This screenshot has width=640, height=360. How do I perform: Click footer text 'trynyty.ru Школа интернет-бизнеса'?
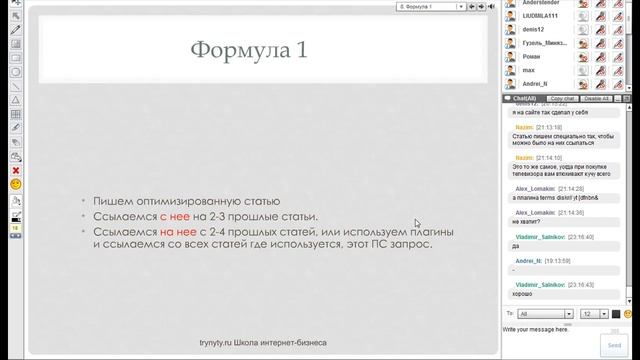point(263,343)
